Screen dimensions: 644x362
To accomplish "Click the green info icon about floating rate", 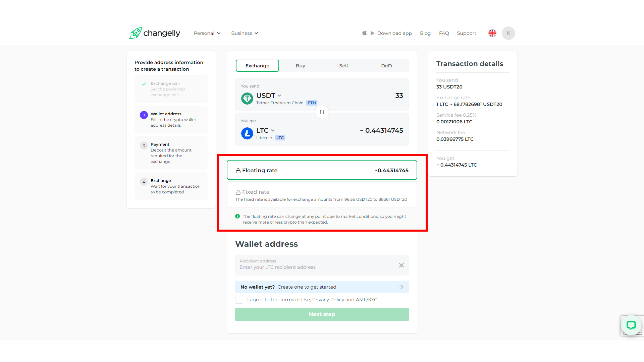I will (237, 216).
